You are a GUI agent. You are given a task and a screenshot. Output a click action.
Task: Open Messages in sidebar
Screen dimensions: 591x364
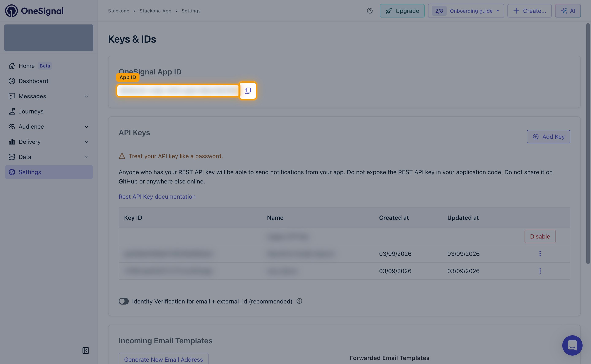[x=49, y=96]
